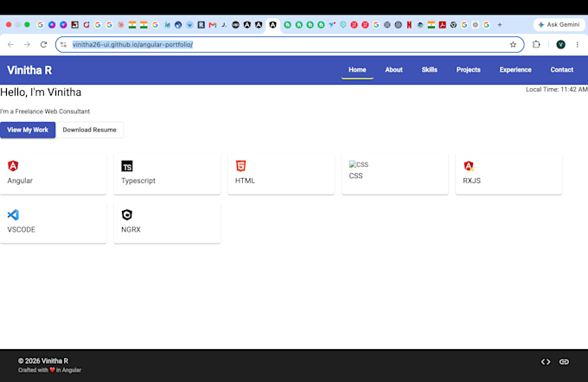Bookmark this page with the star
This screenshot has height=382, width=588.
513,45
